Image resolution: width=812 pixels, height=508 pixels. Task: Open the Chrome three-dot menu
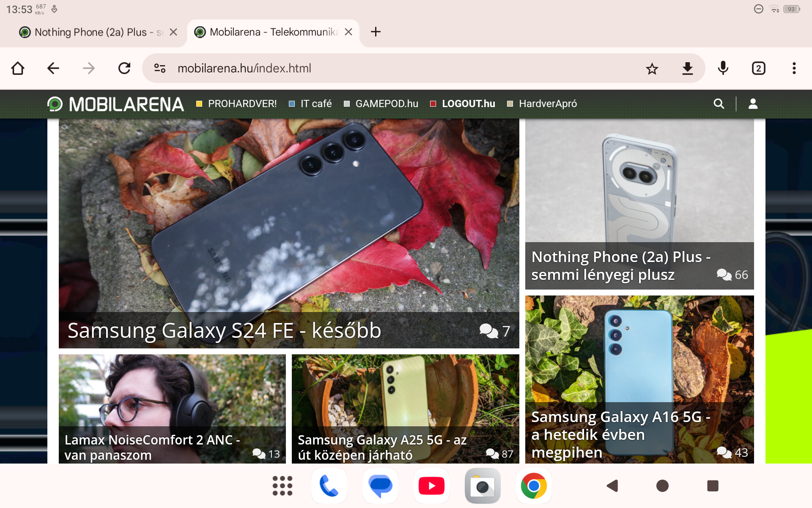[x=794, y=68]
